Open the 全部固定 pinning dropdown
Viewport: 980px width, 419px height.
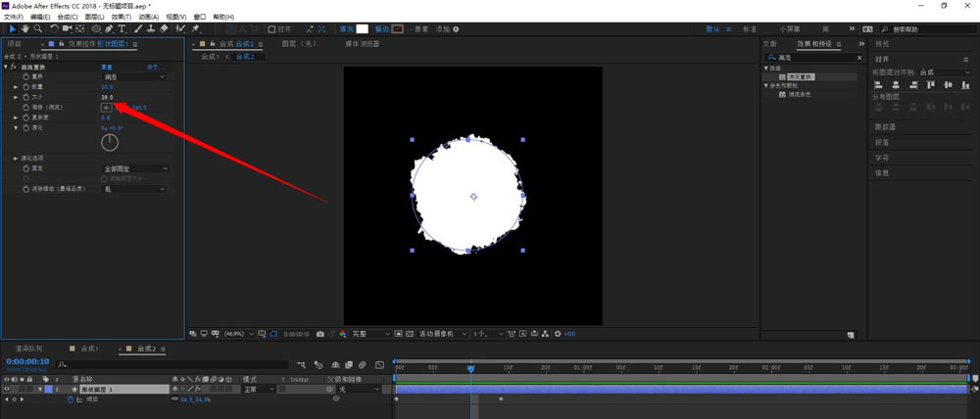(135, 168)
